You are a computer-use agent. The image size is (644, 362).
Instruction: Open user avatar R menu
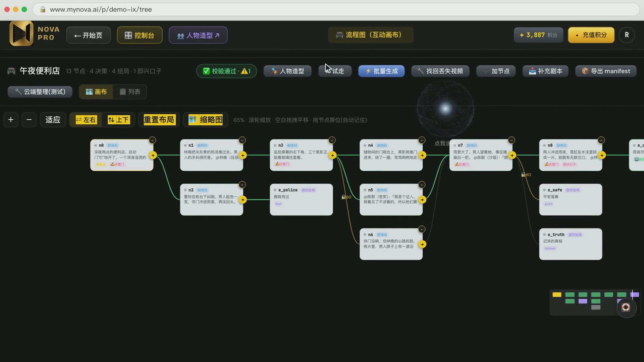627,35
